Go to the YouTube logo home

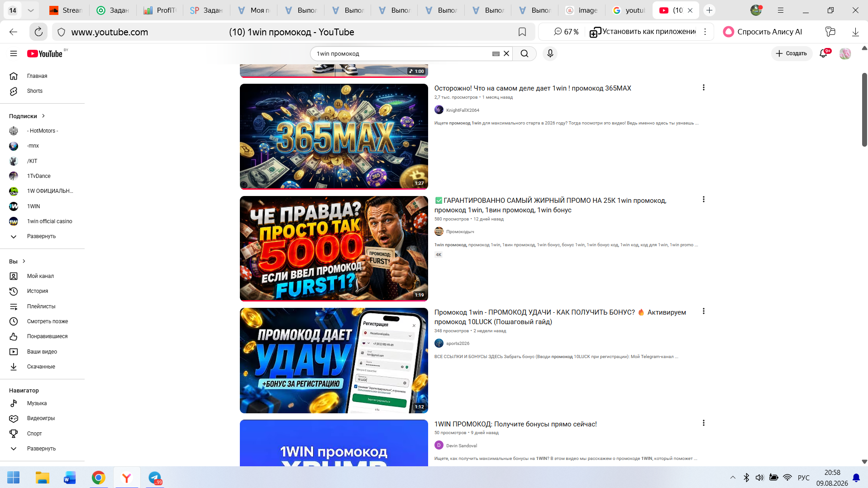click(45, 53)
